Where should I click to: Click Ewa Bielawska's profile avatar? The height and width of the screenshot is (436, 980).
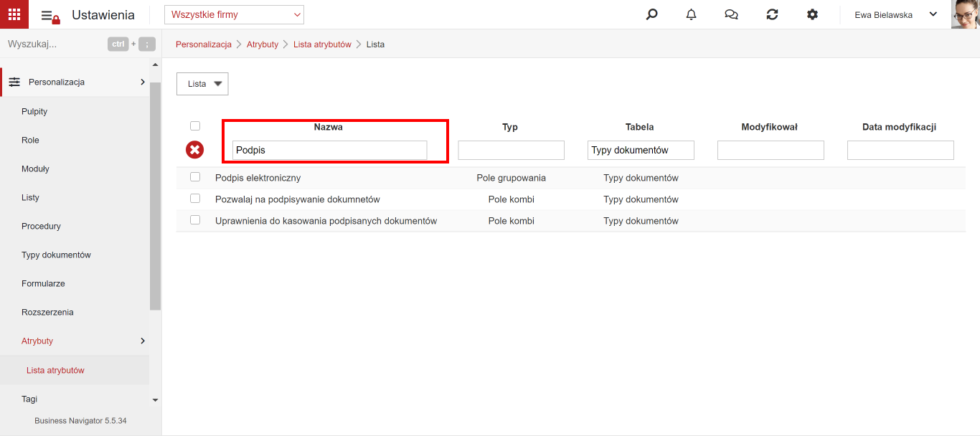966,14
